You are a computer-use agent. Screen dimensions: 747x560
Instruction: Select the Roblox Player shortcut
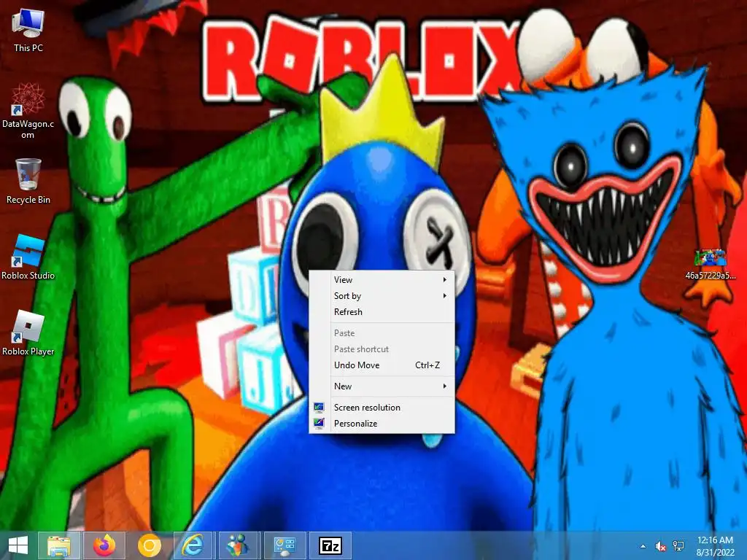point(28,332)
